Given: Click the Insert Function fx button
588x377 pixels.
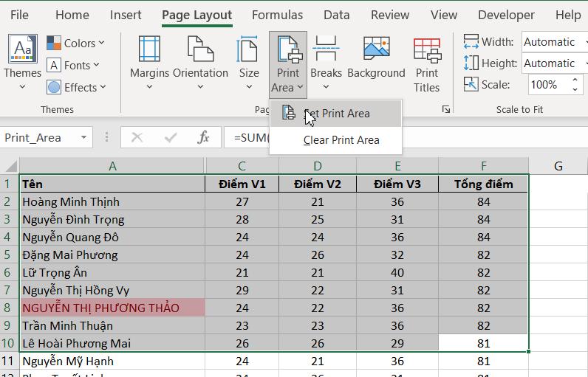Looking at the screenshot, I should (203, 137).
